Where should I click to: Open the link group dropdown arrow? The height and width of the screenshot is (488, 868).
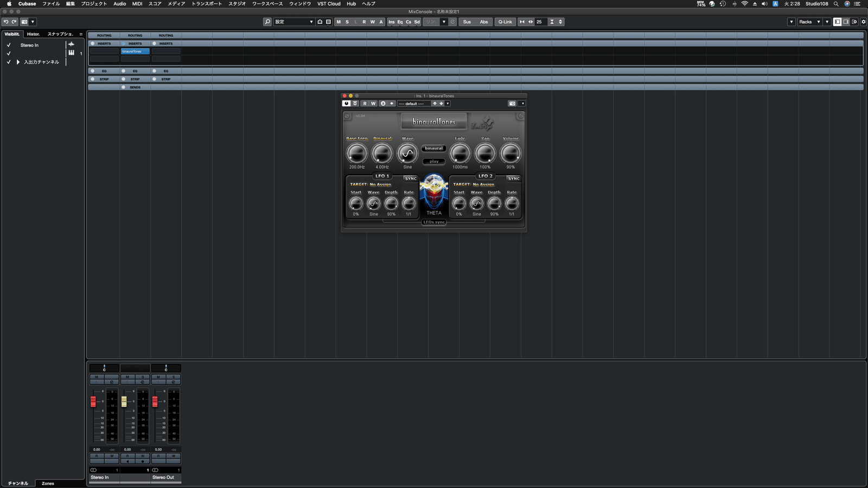coord(444,22)
